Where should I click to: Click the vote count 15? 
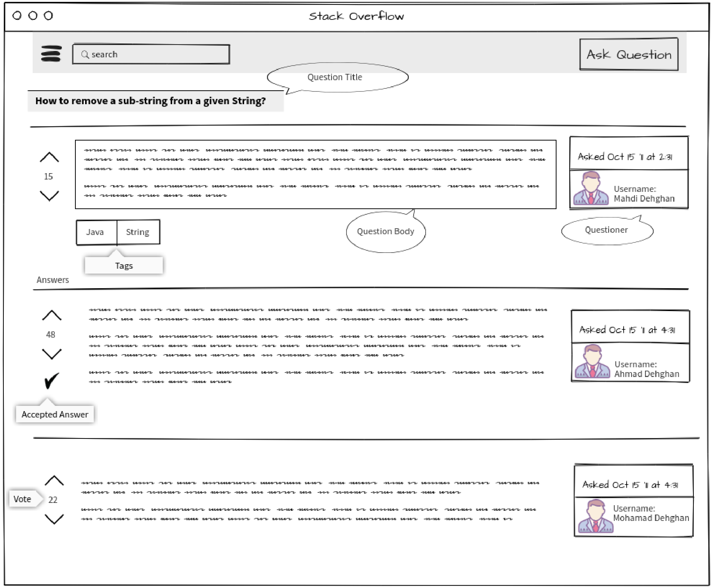coord(48,177)
